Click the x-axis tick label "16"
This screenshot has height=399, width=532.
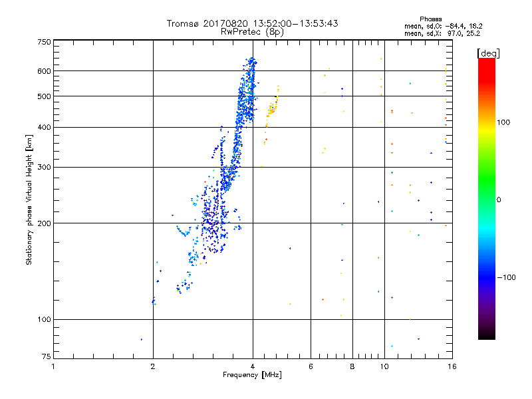(452, 366)
